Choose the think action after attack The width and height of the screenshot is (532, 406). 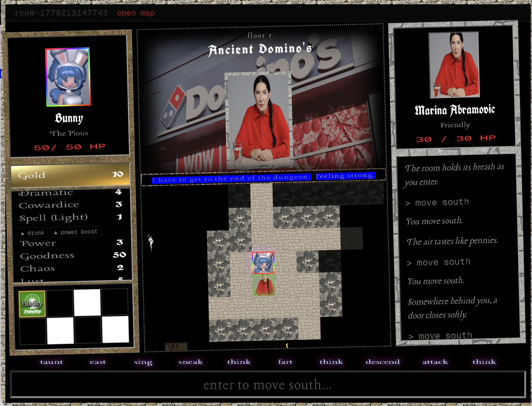tap(484, 362)
